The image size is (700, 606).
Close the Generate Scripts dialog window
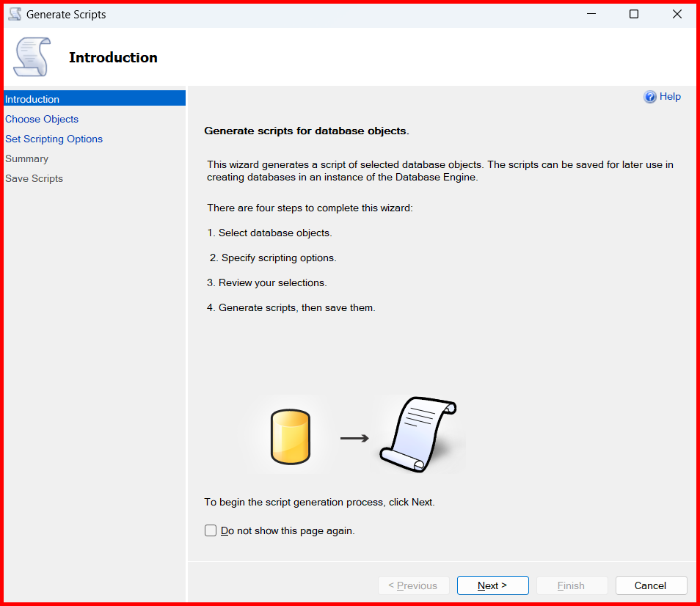[x=677, y=15]
